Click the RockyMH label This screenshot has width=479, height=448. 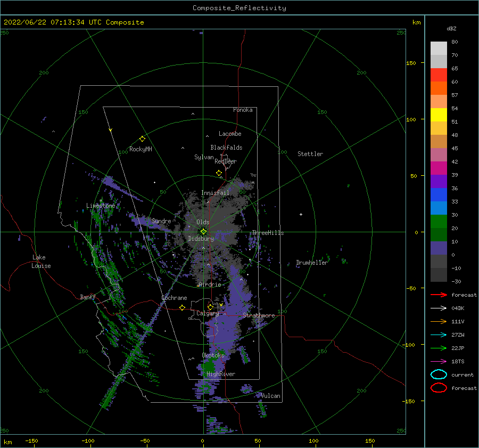tap(141, 149)
